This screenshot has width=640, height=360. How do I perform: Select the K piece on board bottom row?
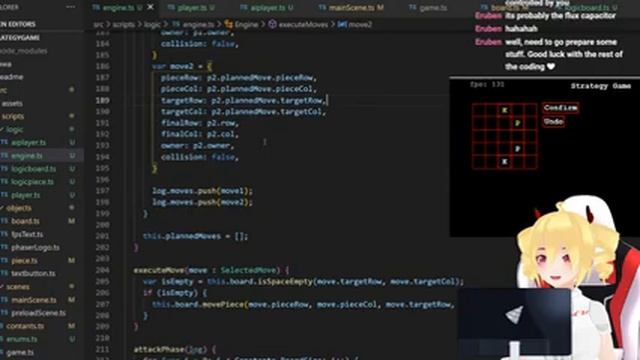point(504,162)
